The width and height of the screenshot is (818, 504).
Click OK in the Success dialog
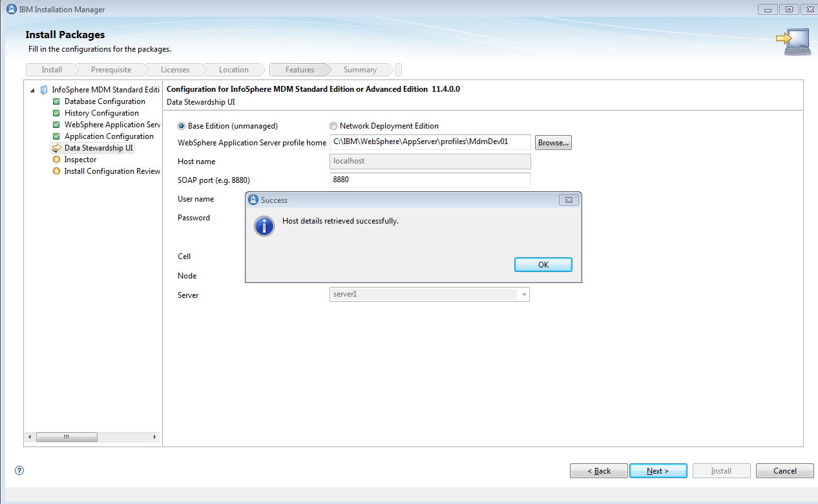click(x=543, y=265)
